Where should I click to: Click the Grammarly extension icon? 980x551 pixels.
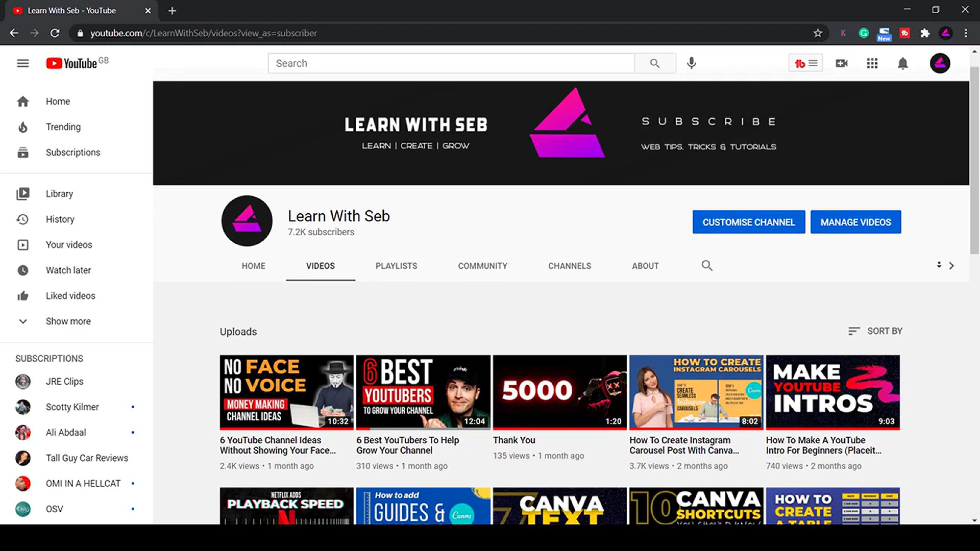pyautogui.click(x=864, y=33)
